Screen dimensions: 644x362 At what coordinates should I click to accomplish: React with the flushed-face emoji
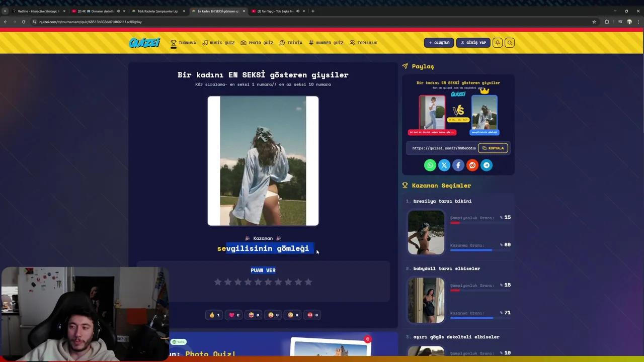click(x=293, y=315)
